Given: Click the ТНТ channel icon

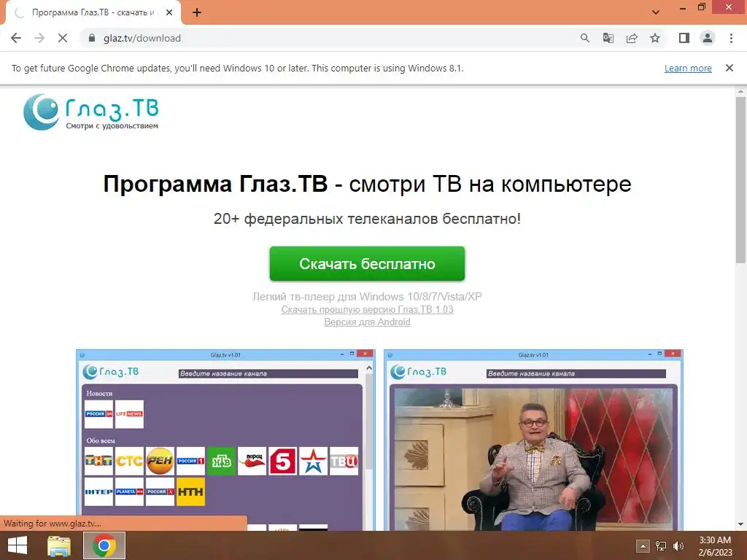Looking at the screenshot, I should pyautogui.click(x=98, y=461).
